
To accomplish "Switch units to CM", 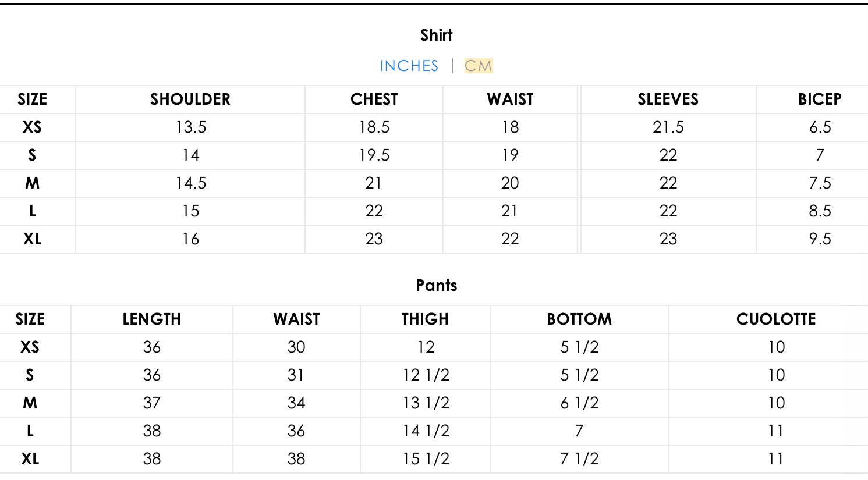I will 478,66.
